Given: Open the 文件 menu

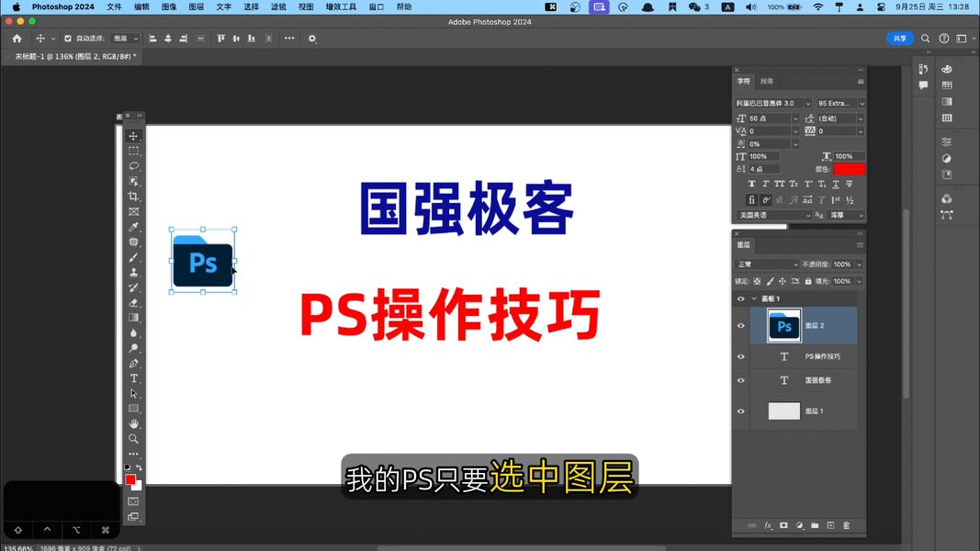Looking at the screenshot, I should click(115, 6).
